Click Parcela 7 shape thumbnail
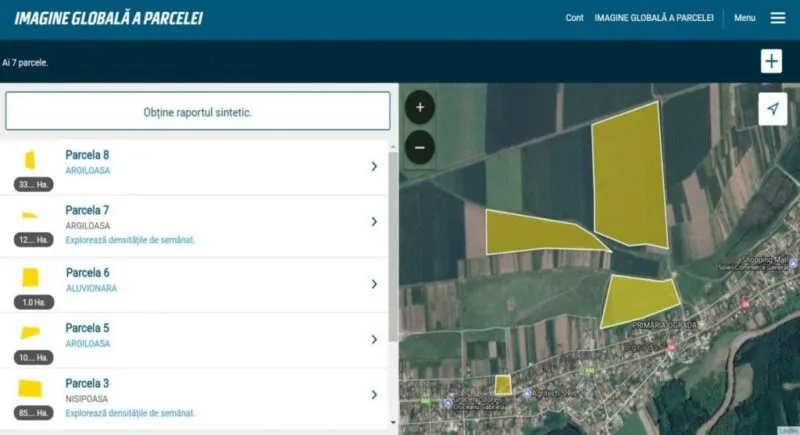The width and height of the screenshot is (800, 435). click(x=29, y=215)
